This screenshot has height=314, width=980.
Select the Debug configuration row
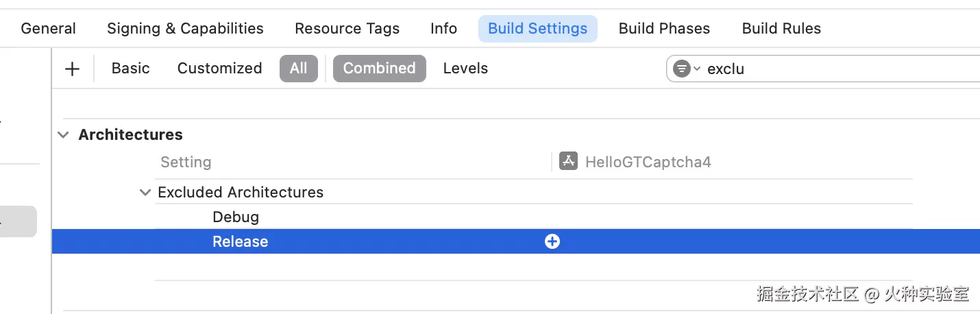click(x=236, y=217)
